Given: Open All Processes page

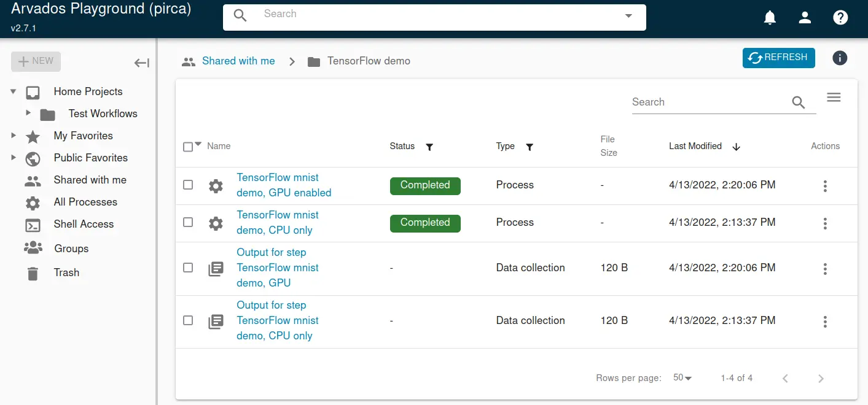Looking at the screenshot, I should point(85,202).
